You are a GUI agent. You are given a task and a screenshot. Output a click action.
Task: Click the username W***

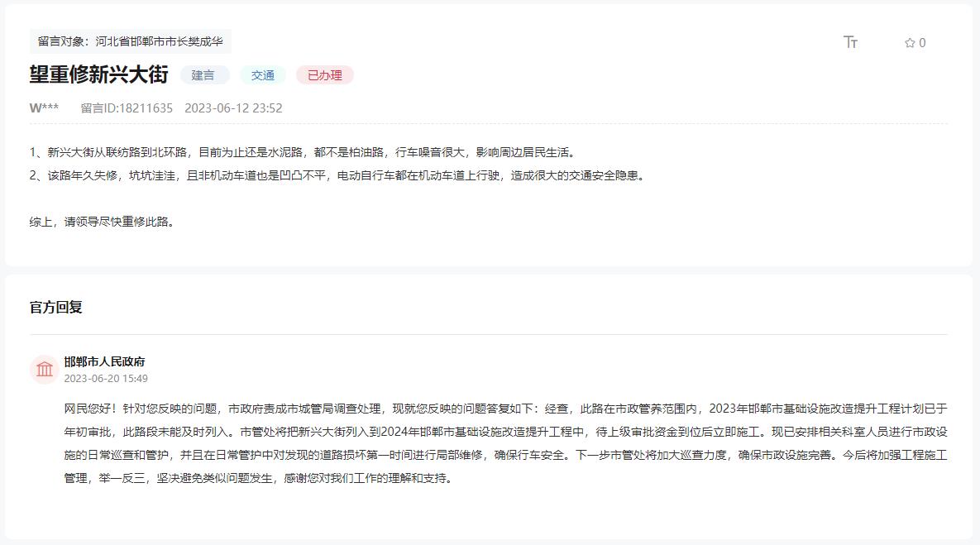[x=44, y=108]
